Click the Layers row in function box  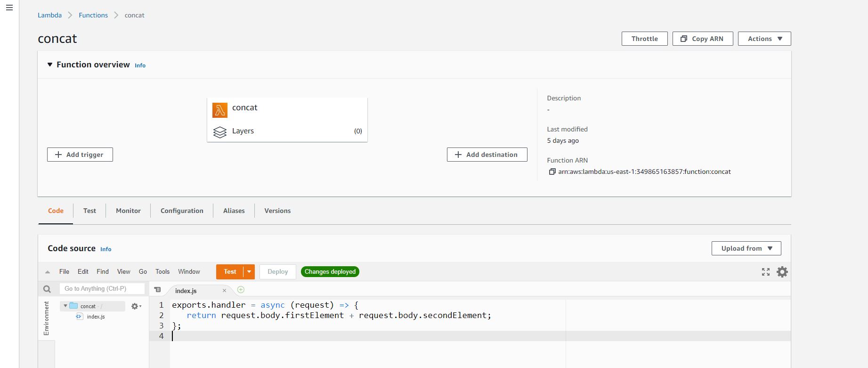tap(287, 131)
